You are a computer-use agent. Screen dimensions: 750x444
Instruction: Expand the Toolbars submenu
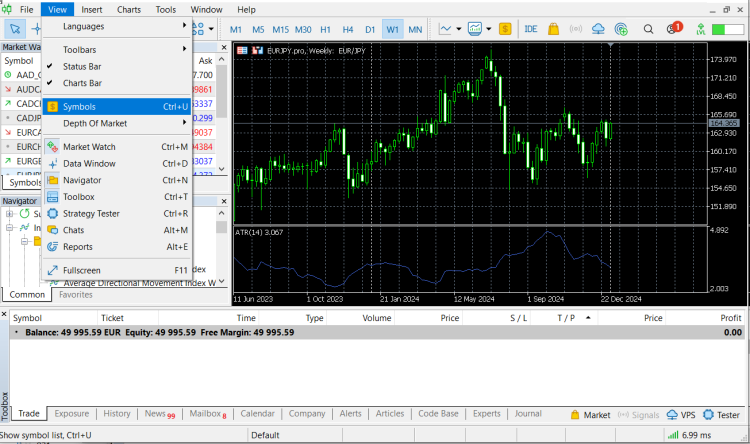coord(80,49)
